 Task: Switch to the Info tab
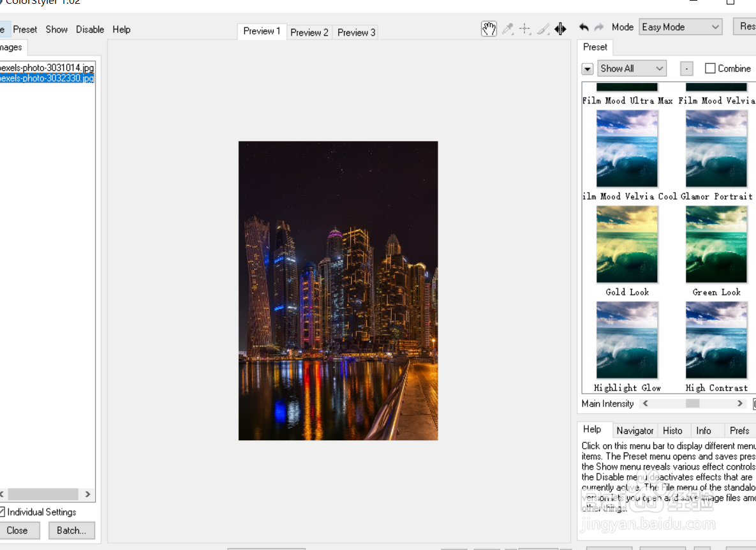pyautogui.click(x=704, y=431)
